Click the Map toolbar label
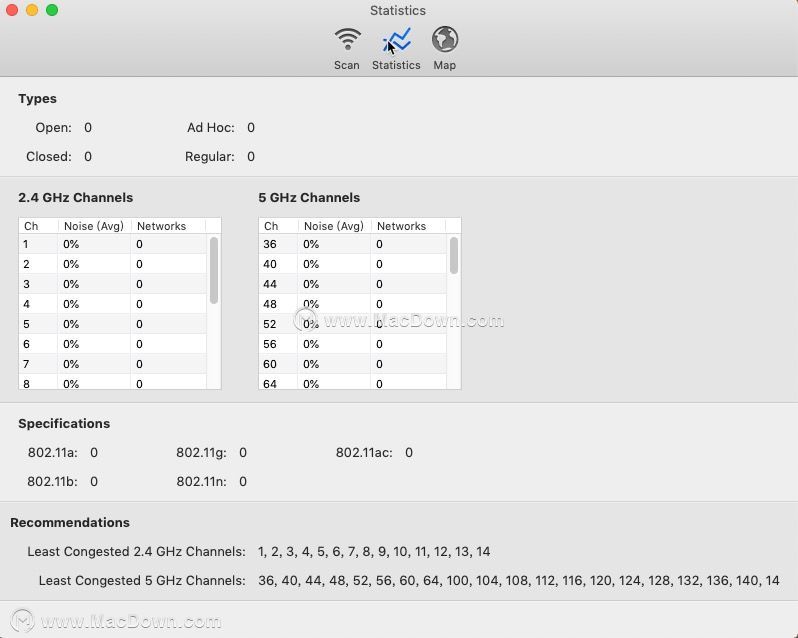798x638 pixels. (x=444, y=65)
